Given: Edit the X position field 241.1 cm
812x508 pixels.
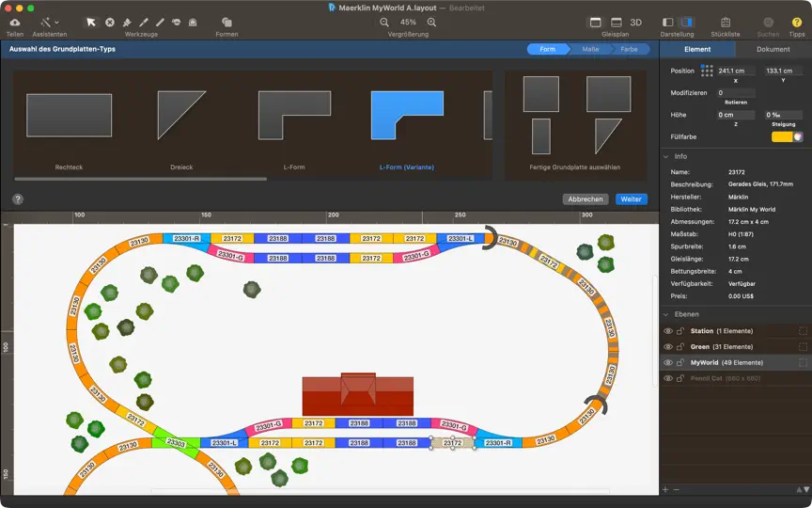Looking at the screenshot, I should tap(735, 71).
